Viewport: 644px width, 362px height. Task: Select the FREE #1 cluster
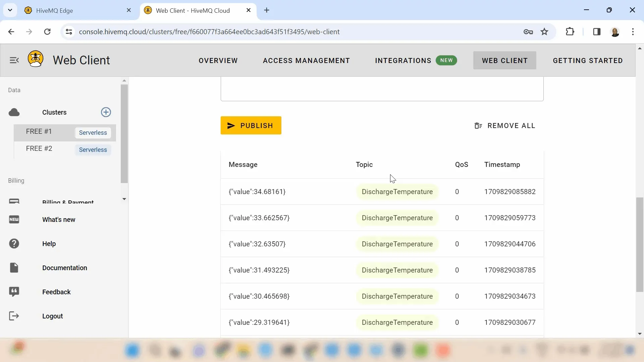coord(65,133)
